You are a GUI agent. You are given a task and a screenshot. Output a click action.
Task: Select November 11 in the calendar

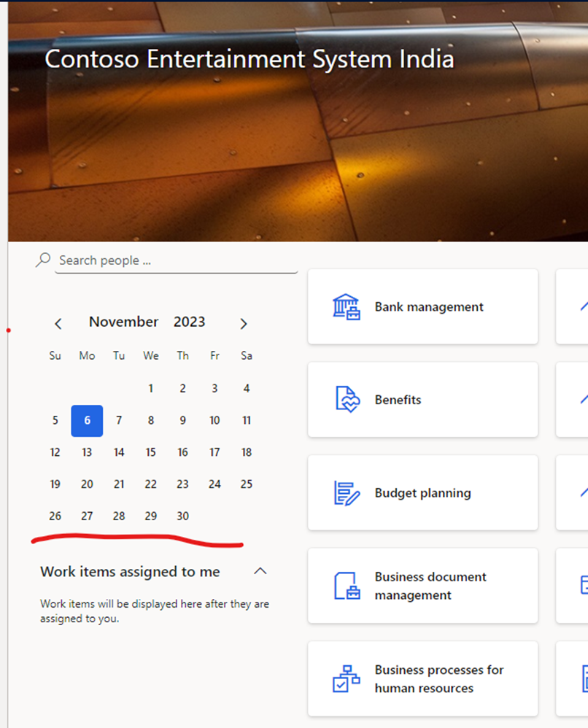click(247, 421)
